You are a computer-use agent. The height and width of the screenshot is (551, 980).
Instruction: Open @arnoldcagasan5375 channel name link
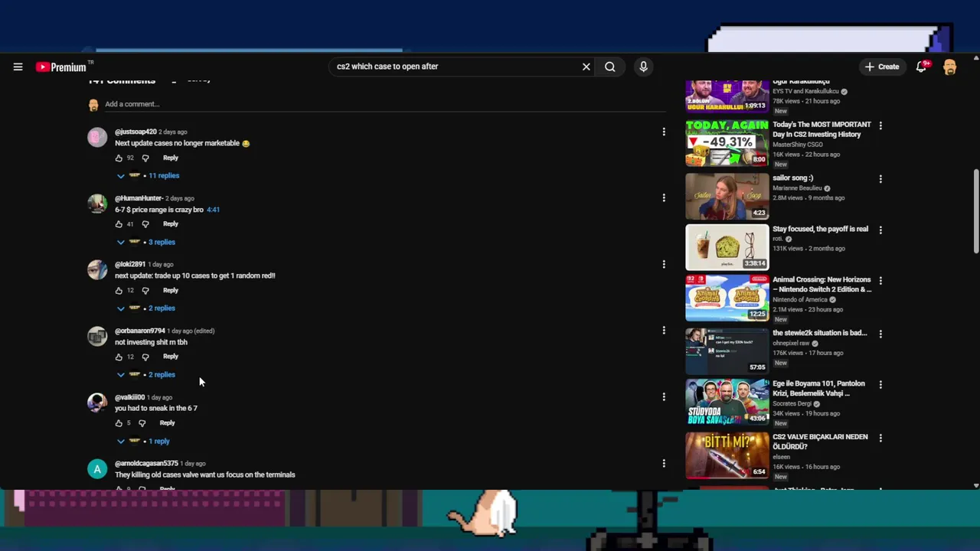click(x=146, y=463)
